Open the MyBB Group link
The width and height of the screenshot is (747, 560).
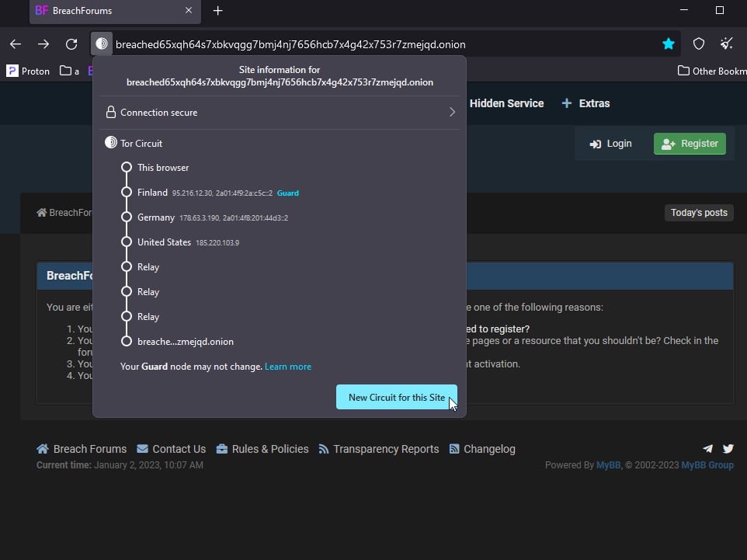click(707, 465)
